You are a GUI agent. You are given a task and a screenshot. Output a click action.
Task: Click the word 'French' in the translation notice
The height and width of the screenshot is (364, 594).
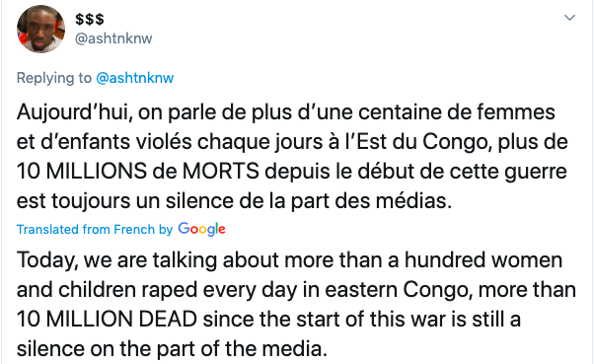tap(134, 230)
